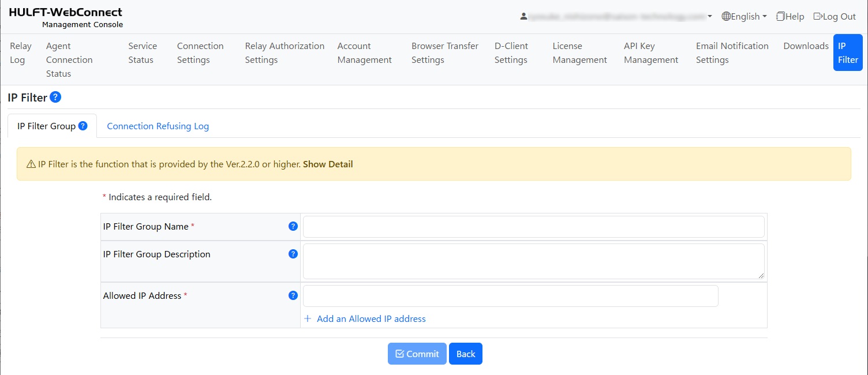Click the globe language icon
Image resolution: width=868 pixels, height=375 pixels.
pos(726,17)
